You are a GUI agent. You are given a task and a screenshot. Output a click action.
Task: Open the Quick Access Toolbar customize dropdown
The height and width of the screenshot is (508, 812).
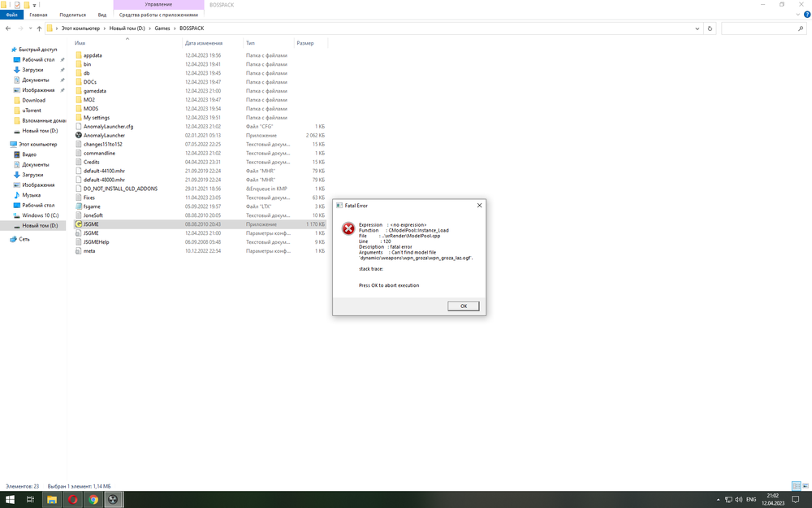tap(34, 5)
